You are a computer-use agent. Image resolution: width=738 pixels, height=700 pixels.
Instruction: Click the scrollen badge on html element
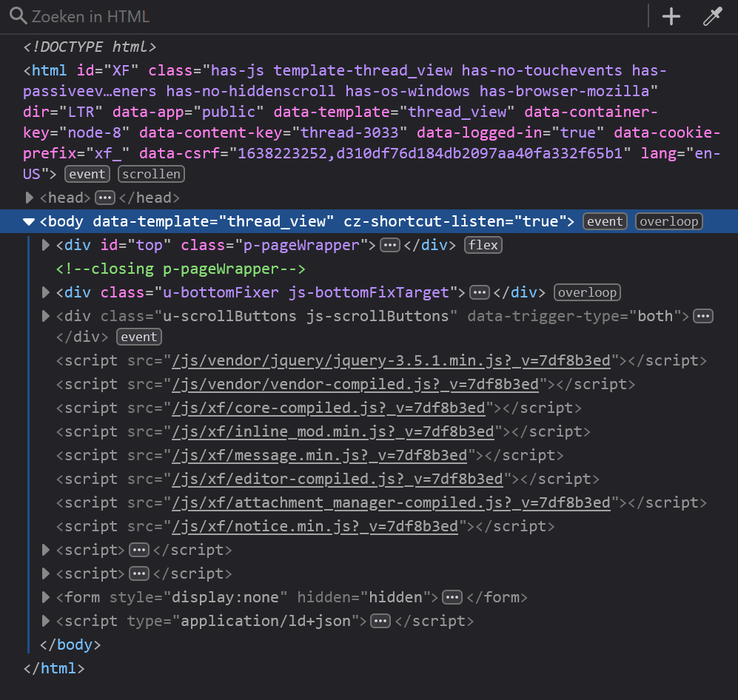[151, 174]
